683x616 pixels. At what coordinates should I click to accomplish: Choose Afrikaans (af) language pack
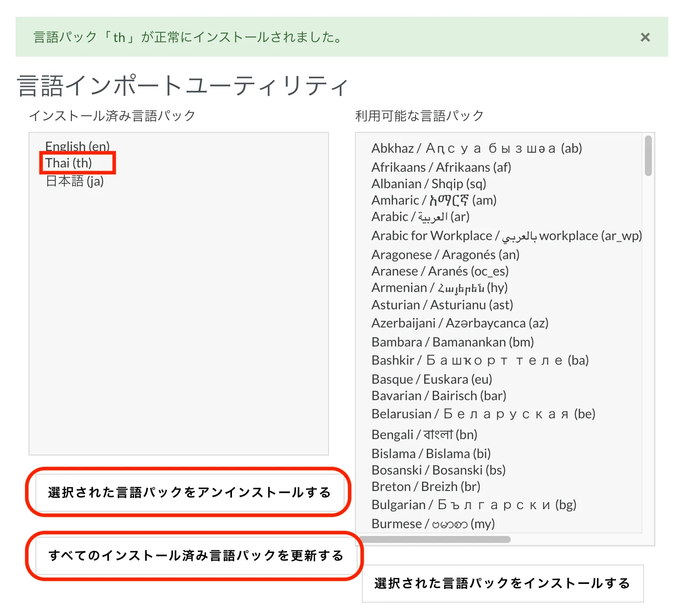(441, 167)
